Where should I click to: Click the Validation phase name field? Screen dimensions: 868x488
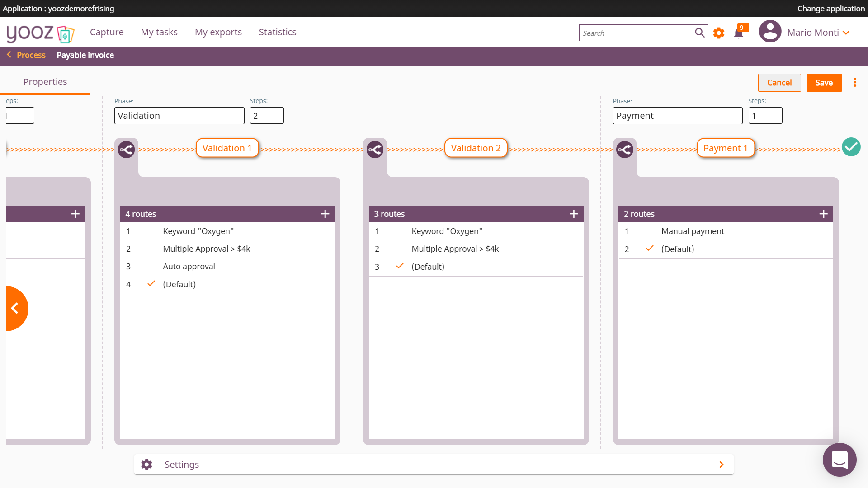(x=179, y=116)
